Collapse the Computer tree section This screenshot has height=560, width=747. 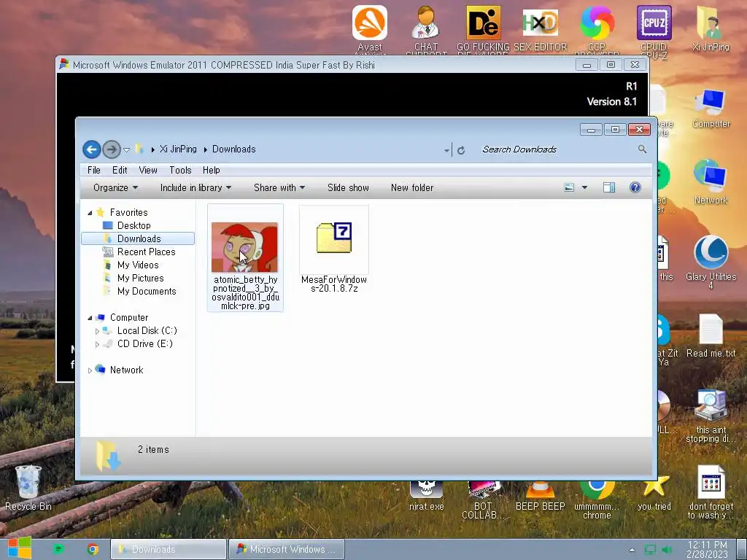click(90, 318)
